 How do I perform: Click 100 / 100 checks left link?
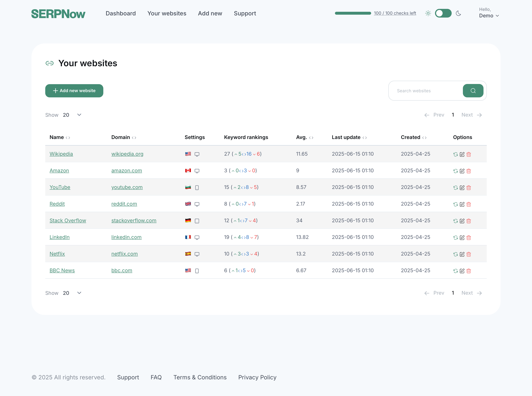pyautogui.click(x=395, y=13)
